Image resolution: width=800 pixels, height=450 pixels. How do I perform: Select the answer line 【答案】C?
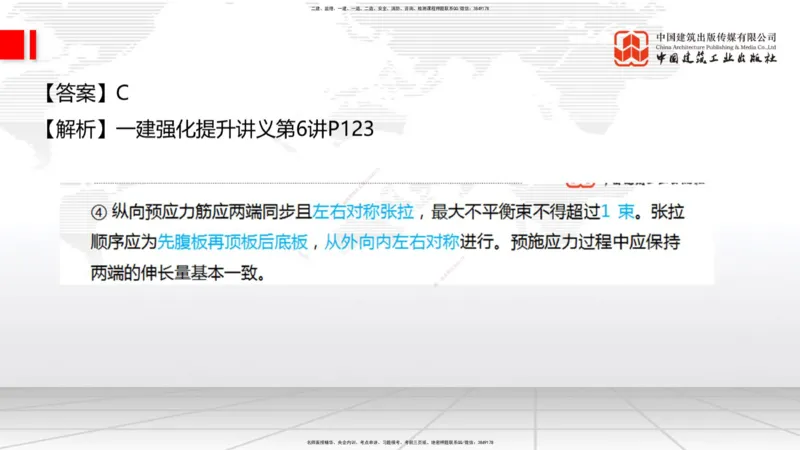pos(84,93)
